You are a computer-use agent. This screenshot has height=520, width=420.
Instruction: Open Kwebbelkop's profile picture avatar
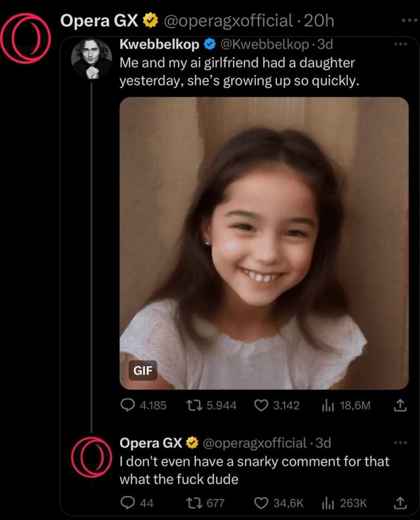pyautogui.click(x=91, y=58)
